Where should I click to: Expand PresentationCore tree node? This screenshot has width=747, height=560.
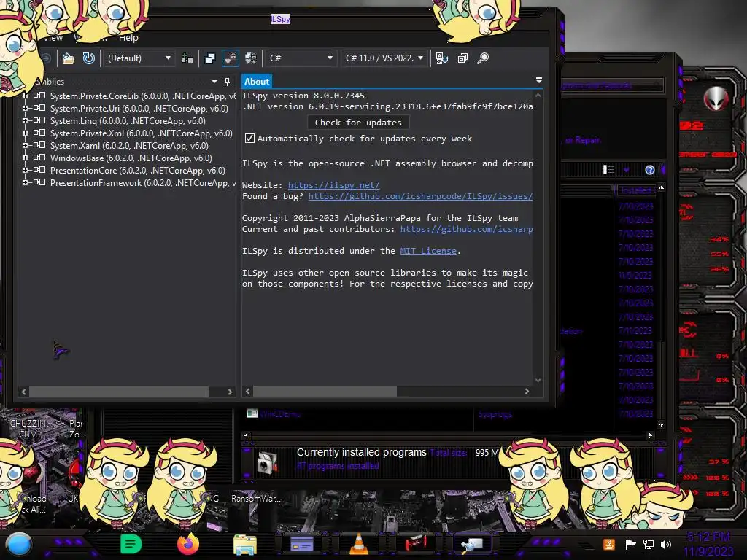coord(25,170)
